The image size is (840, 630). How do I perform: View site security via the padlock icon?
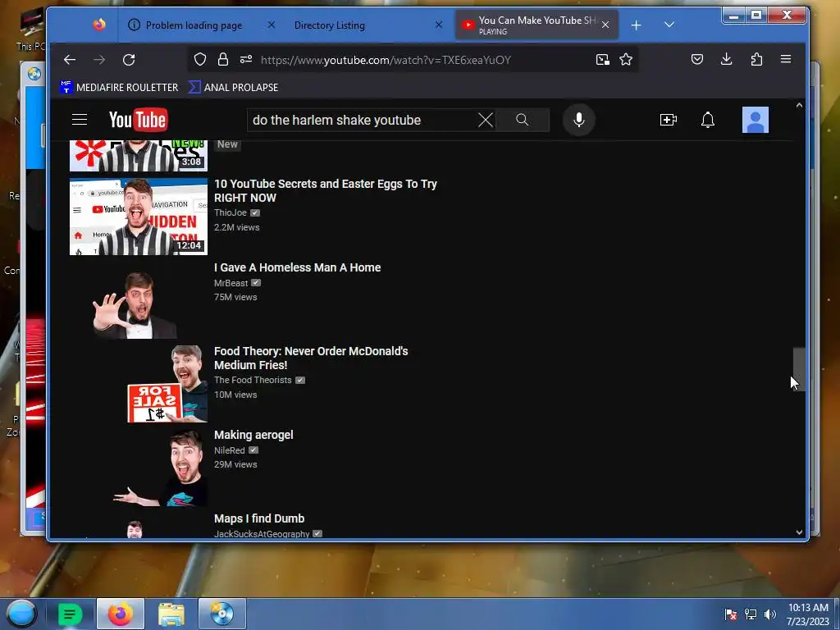[x=223, y=59]
